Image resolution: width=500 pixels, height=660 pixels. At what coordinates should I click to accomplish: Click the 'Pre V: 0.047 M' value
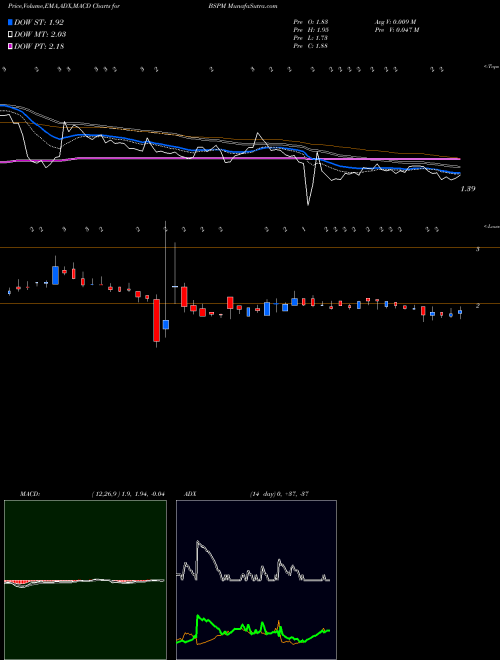tap(397, 30)
